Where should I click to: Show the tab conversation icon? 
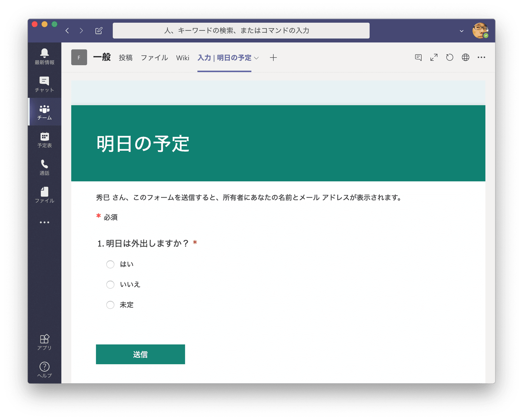[418, 57]
